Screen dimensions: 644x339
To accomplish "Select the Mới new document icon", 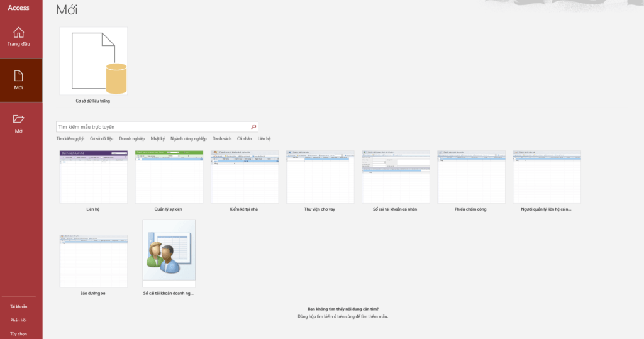I will (x=19, y=75).
